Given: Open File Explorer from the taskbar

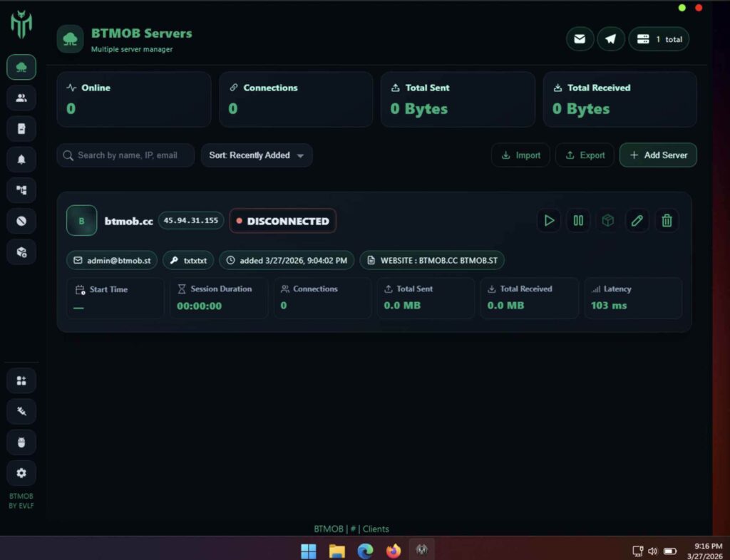Looking at the screenshot, I should (337, 551).
